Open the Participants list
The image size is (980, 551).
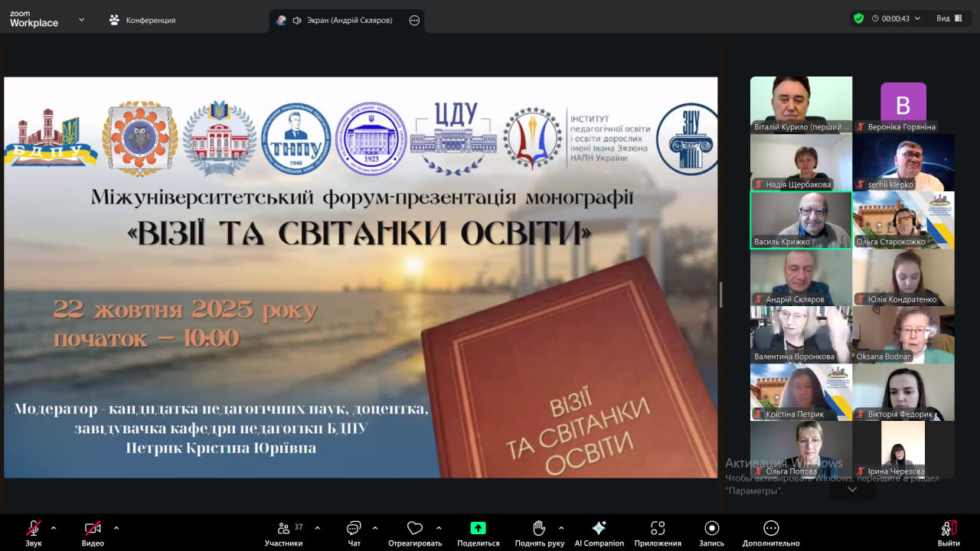(x=284, y=529)
